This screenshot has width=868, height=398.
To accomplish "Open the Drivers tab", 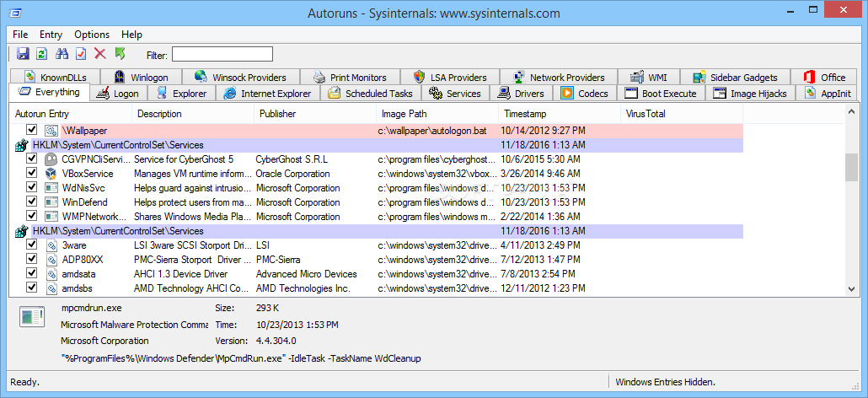I will 522,94.
